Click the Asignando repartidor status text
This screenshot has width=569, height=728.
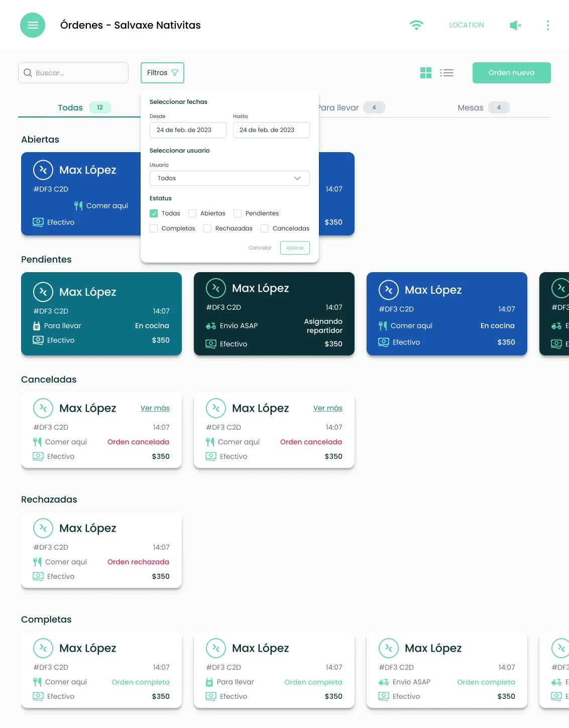[x=323, y=326]
